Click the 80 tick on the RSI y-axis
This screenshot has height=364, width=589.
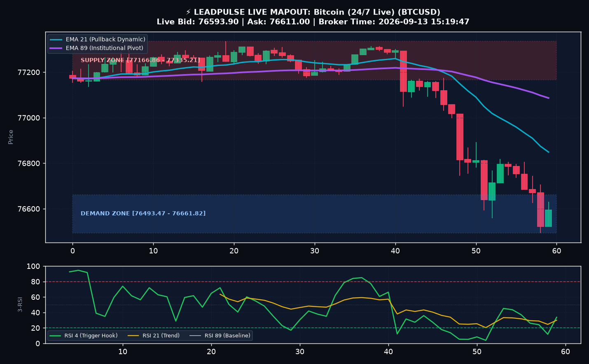pyautogui.click(x=36, y=282)
